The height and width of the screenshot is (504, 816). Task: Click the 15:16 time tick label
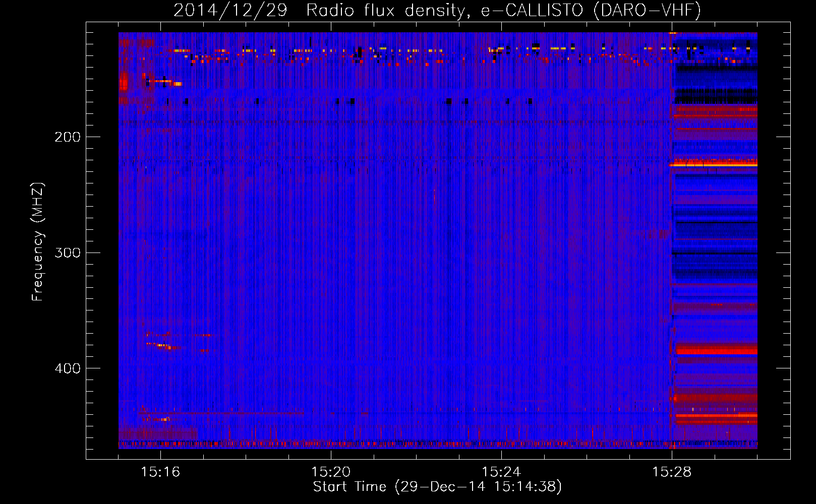coord(160,472)
